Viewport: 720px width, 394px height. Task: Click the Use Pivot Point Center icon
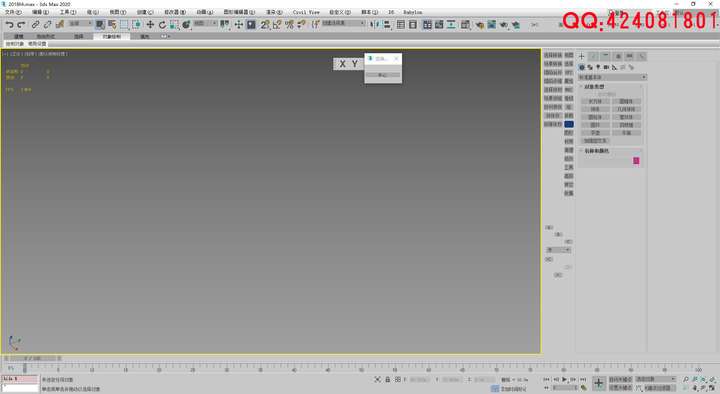(225, 25)
